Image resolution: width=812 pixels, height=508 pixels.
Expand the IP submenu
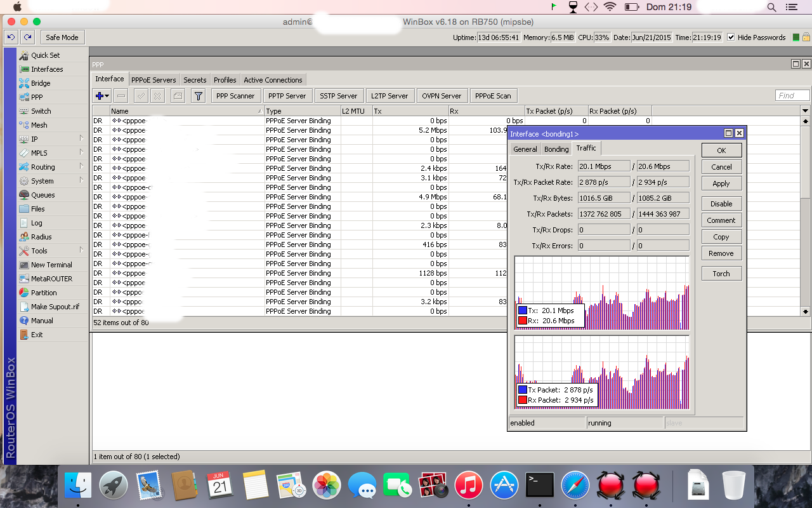click(53, 139)
